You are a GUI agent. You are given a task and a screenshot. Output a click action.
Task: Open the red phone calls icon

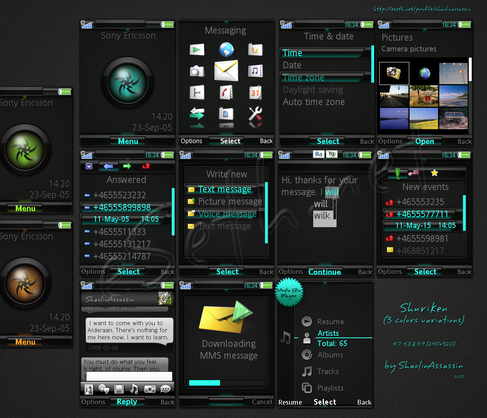226,92
